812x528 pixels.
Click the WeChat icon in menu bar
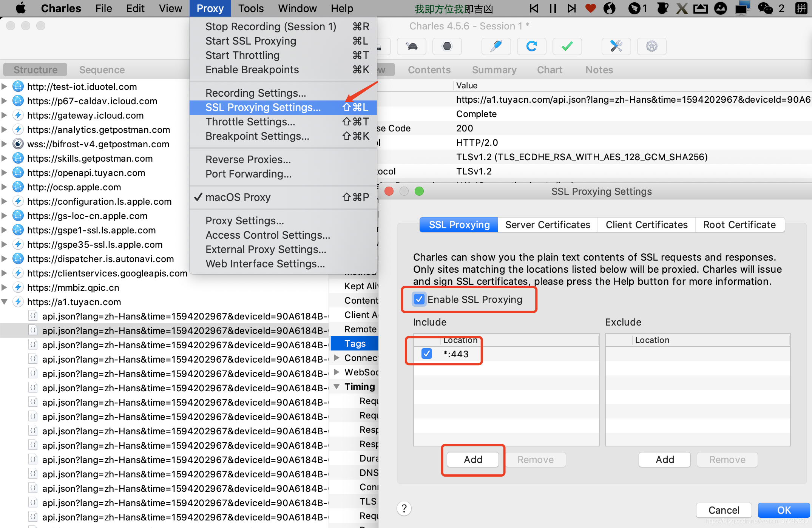(x=765, y=8)
